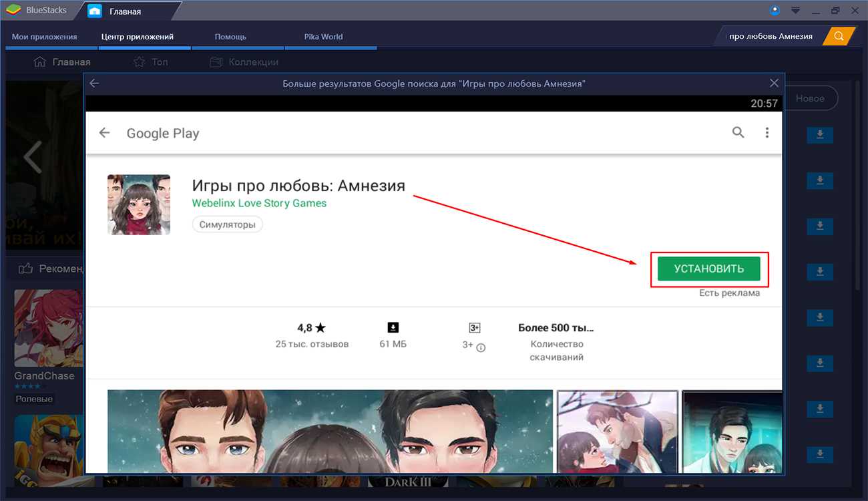The height and width of the screenshot is (501, 868).
Task: Open the BlueStacks title bar dropdown arrow
Action: click(795, 11)
